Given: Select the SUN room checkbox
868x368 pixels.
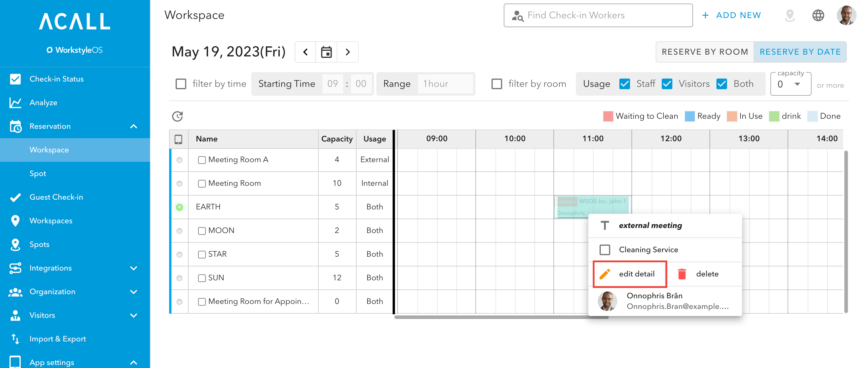Looking at the screenshot, I should click(202, 278).
